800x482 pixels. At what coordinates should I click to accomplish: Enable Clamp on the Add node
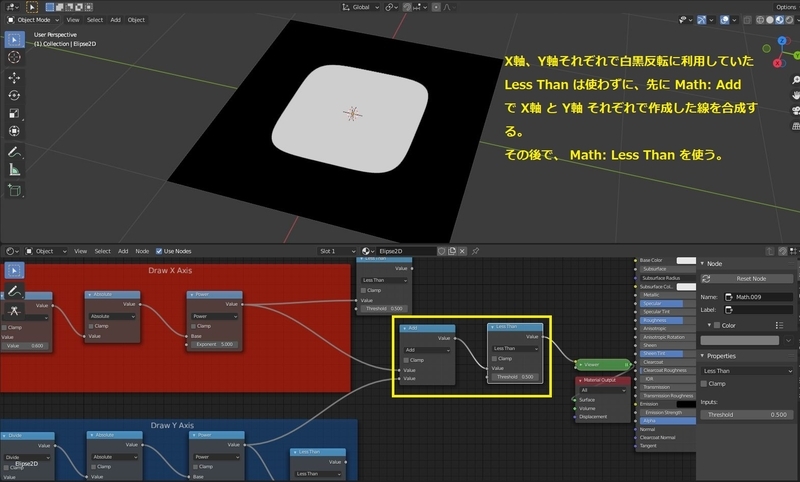[x=407, y=360]
